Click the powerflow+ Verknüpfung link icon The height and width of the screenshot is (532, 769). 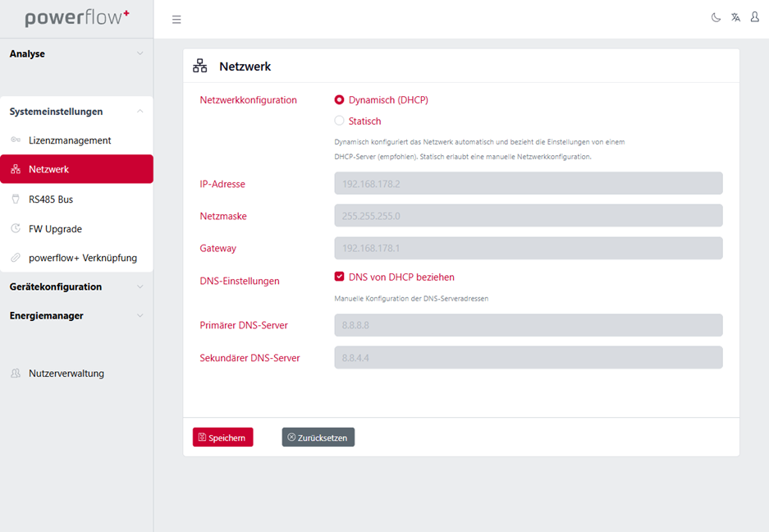pos(16,257)
